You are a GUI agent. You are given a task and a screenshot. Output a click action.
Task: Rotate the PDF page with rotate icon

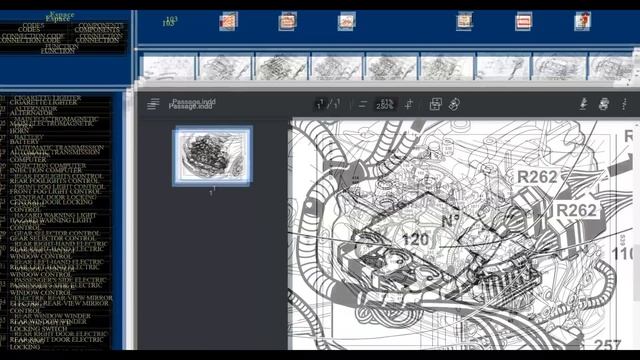click(x=454, y=104)
